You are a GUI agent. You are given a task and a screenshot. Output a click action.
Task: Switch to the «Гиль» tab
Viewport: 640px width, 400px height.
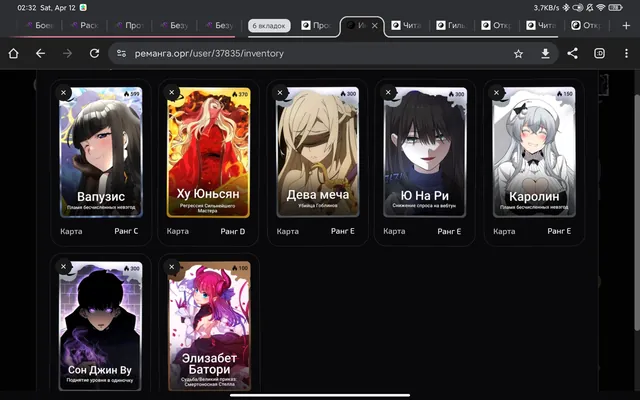[451, 25]
